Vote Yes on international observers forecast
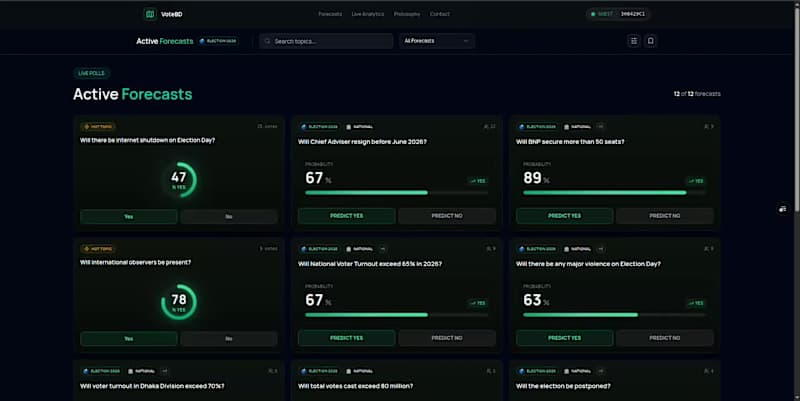 [129, 338]
